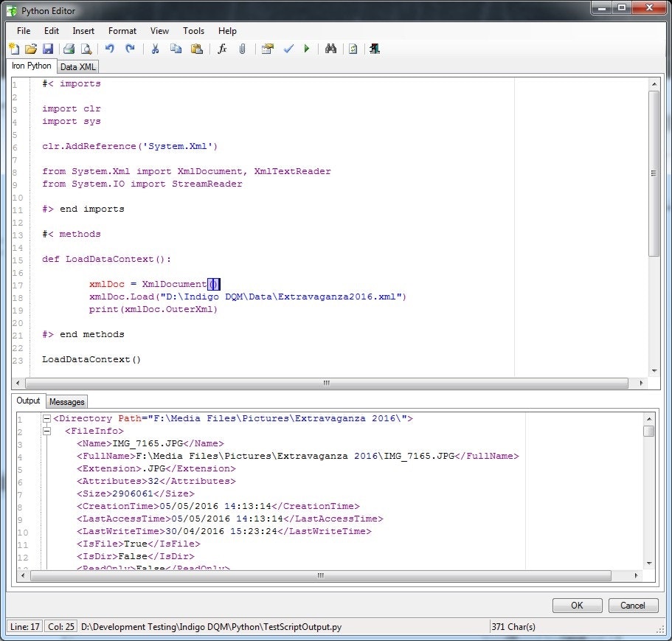Click the horizontal scrollbar below the code editor
Screen dimensions: 672x641
[325, 382]
